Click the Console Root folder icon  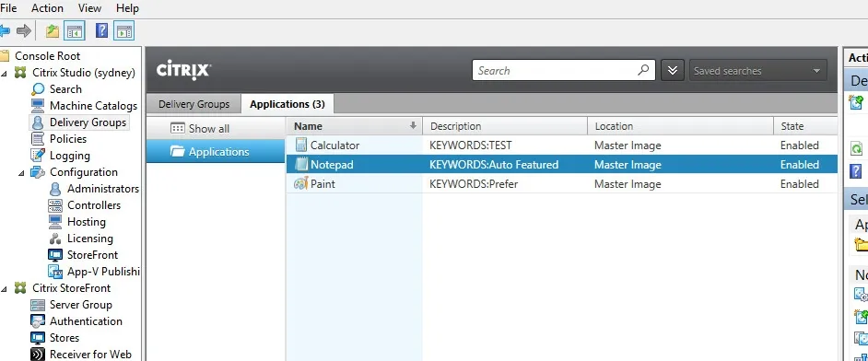point(5,56)
